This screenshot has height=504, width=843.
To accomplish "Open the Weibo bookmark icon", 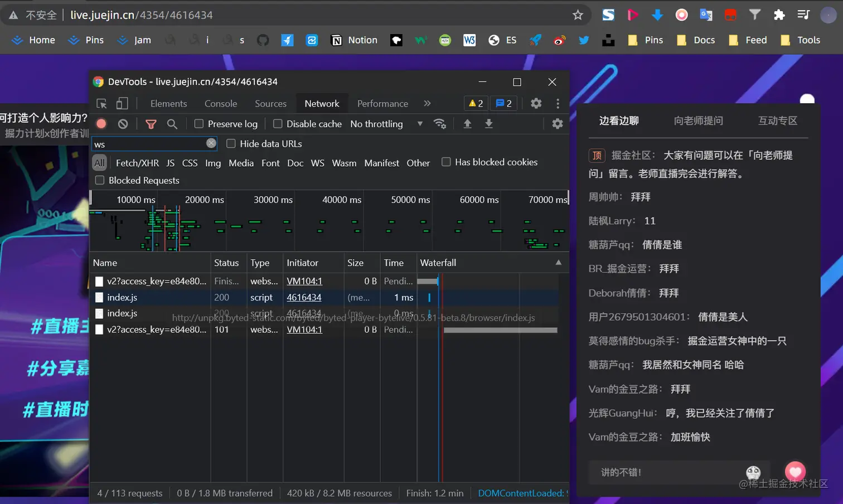I will (559, 40).
